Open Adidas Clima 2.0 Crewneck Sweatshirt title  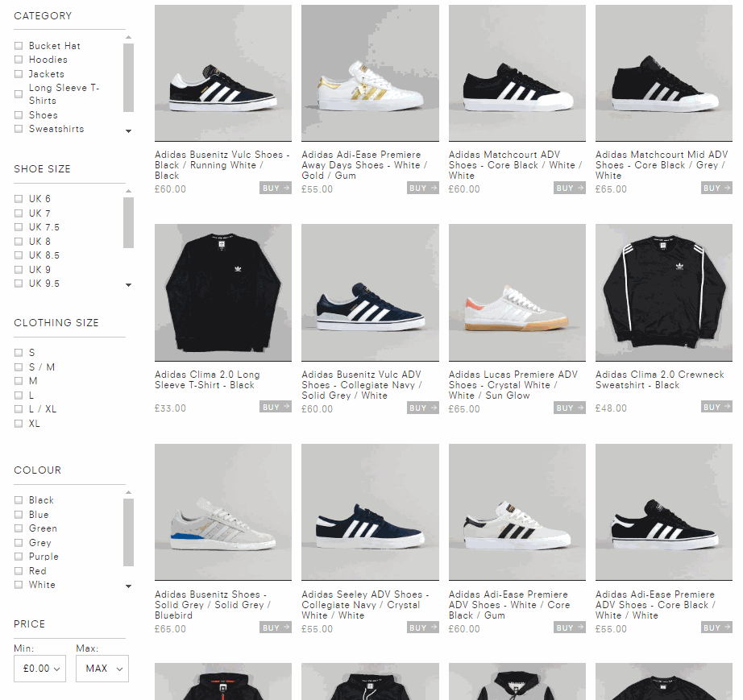(660, 379)
